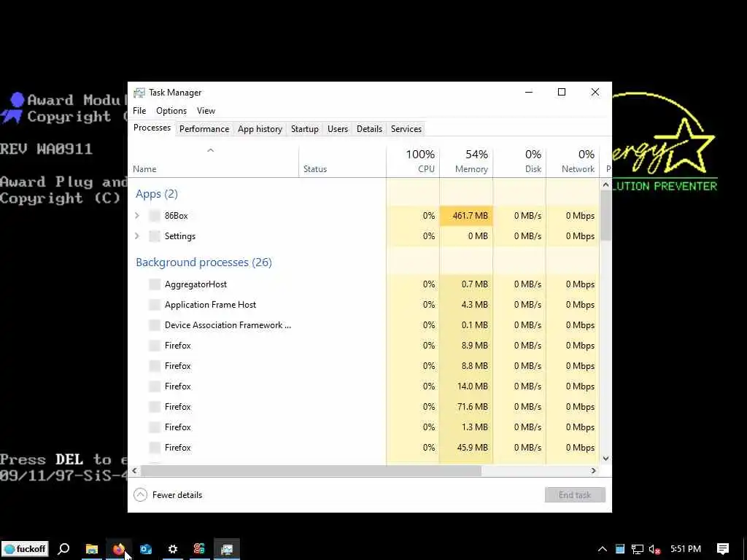
Task: Expand the Settings app entry
Action: [137, 236]
